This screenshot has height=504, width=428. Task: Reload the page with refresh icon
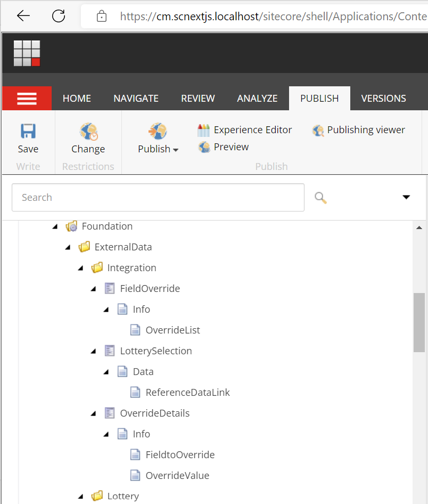pyautogui.click(x=59, y=15)
